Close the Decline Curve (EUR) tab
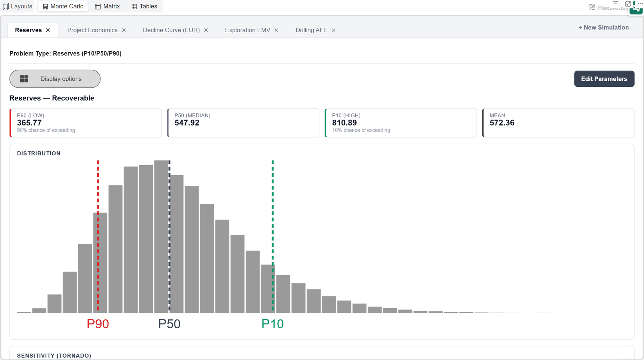The height and width of the screenshot is (360, 644). pyautogui.click(x=206, y=30)
